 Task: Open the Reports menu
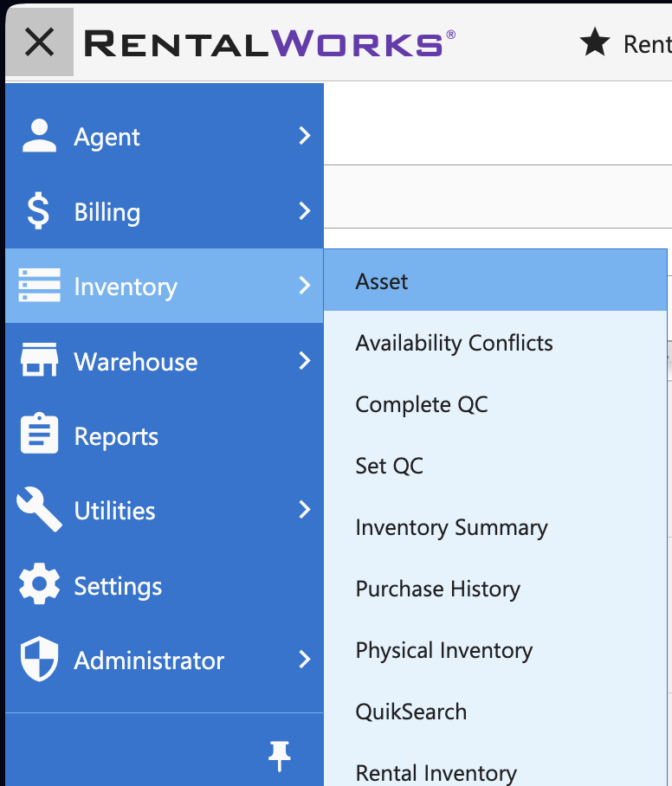165,435
